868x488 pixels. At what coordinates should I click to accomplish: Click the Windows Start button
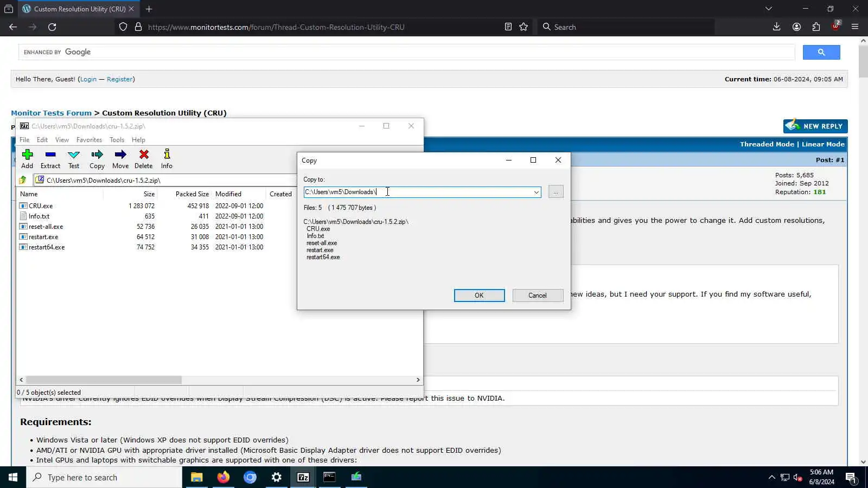(13, 477)
